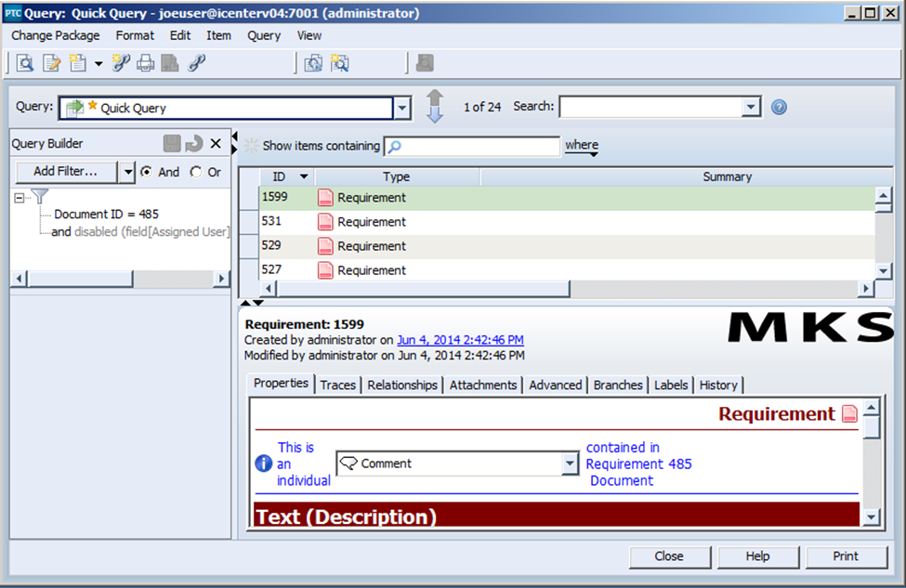Switch to the Relationships tab

coord(402,385)
